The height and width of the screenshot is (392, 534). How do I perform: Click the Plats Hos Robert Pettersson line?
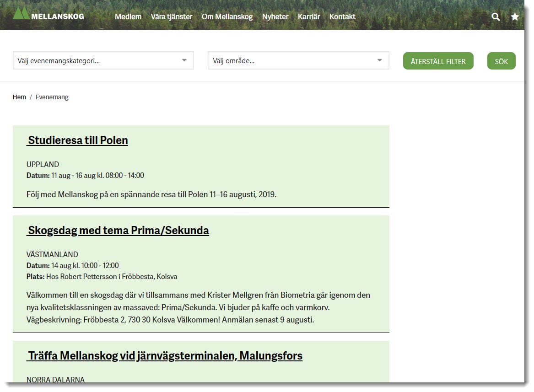coord(102,277)
